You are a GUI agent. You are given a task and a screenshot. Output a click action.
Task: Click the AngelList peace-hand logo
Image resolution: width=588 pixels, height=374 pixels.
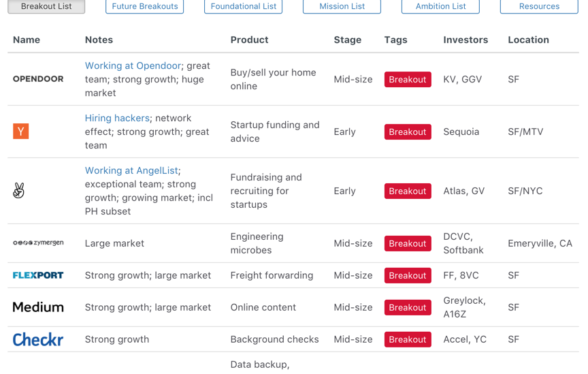coord(19,191)
